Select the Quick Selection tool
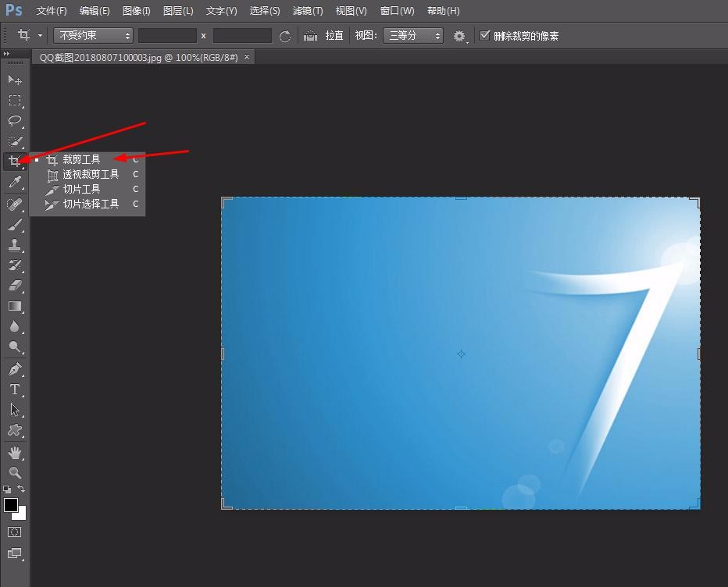 coord(14,141)
